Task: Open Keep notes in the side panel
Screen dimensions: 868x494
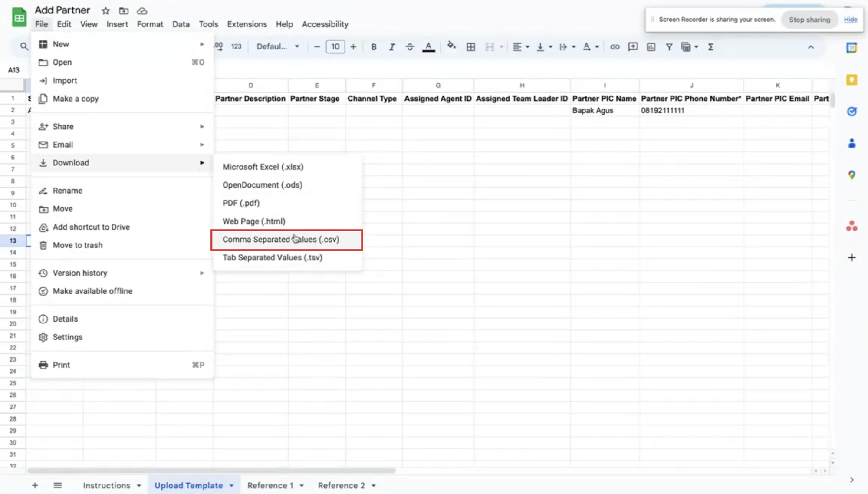Action: click(852, 80)
